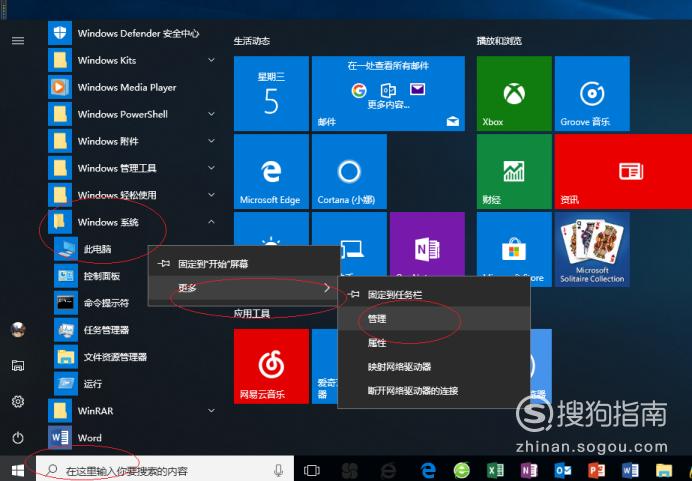Open Word from the taskbar
Image resolution: width=692 pixels, height=481 pixels.
click(x=630, y=470)
